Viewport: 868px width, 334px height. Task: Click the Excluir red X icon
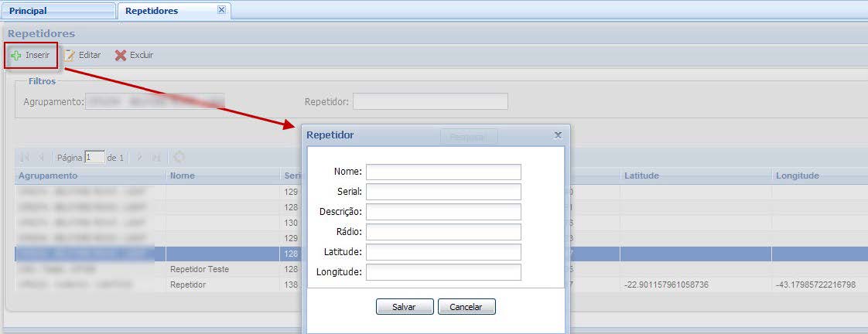[x=121, y=56]
